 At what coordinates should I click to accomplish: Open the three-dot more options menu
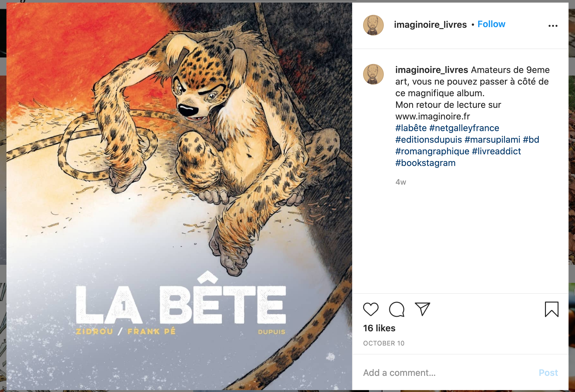click(553, 26)
